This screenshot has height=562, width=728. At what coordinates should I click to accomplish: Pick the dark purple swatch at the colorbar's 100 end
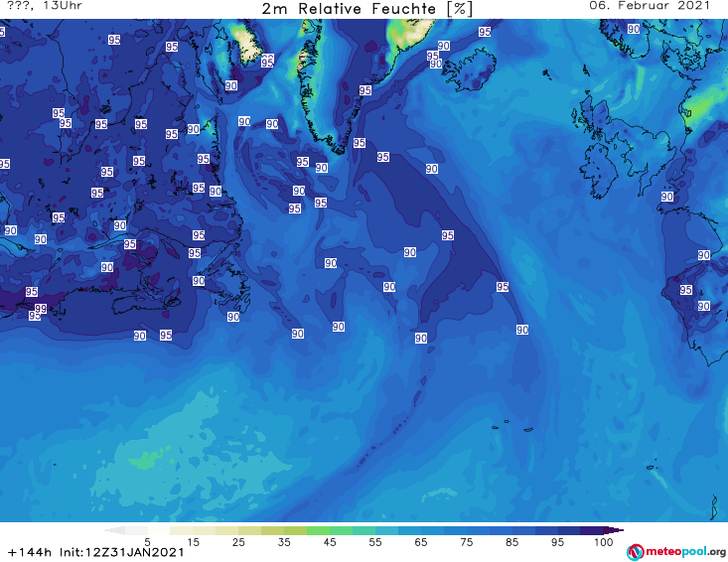click(x=592, y=530)
